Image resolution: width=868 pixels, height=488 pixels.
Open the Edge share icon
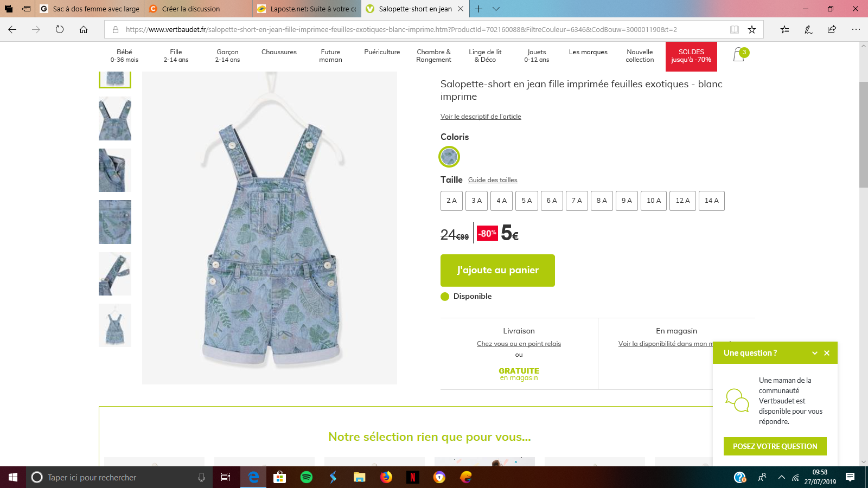832,30
